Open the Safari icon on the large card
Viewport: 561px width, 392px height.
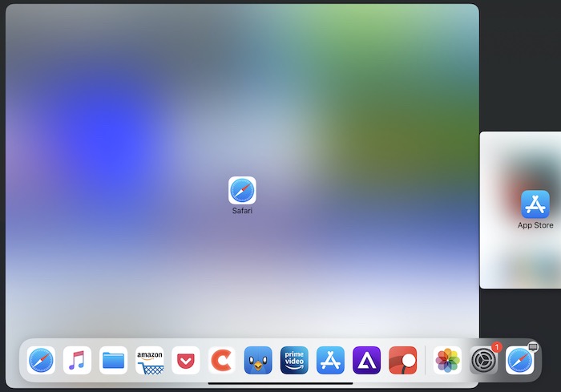242,190
